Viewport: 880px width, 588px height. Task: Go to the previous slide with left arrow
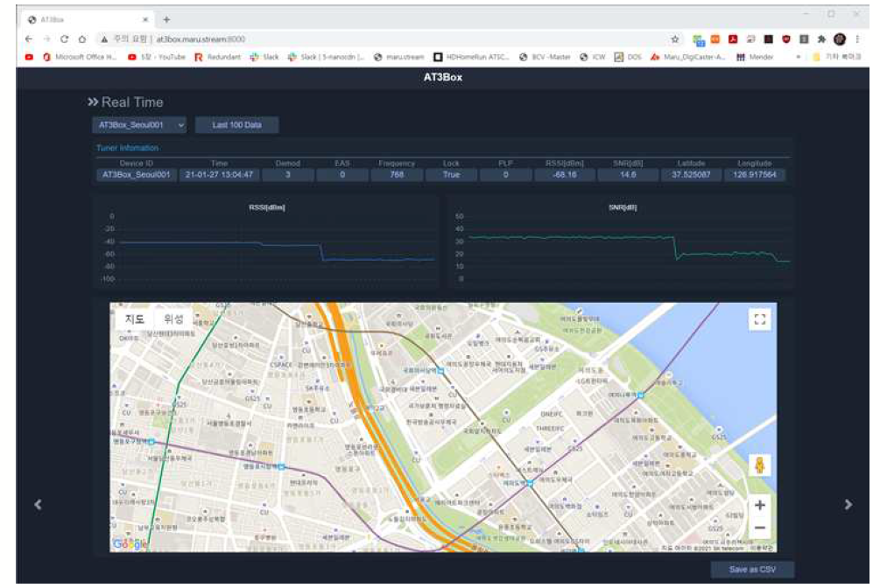(x=39, y=504)
